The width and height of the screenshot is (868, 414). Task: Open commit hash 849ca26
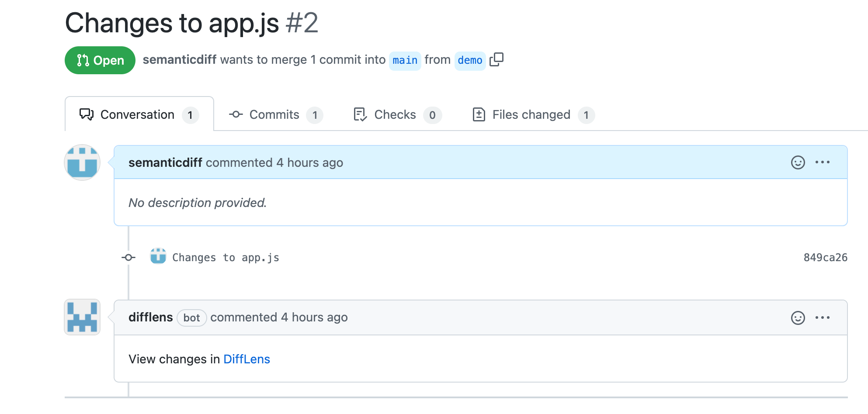click(x=826, y=258)
